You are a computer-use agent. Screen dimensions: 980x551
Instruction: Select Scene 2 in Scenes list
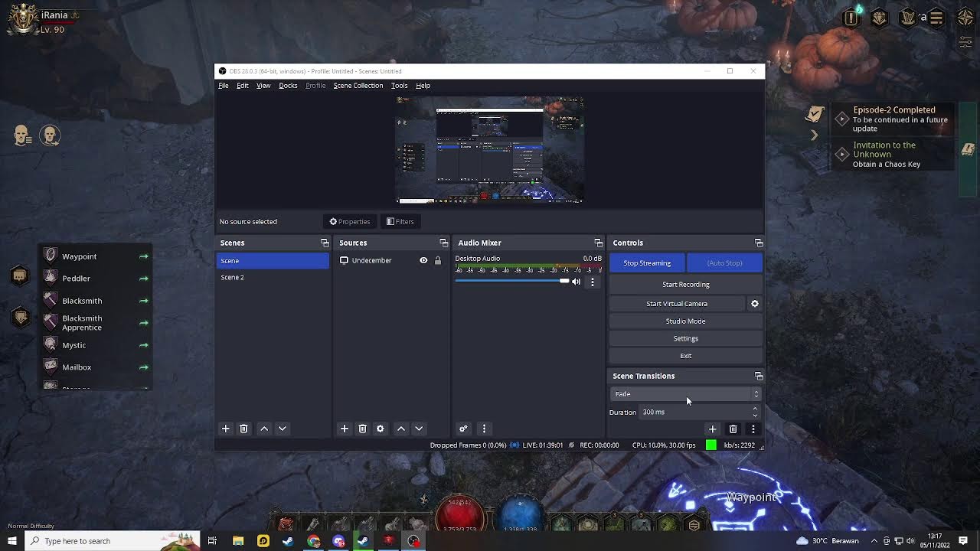click(x=273, y=277)
